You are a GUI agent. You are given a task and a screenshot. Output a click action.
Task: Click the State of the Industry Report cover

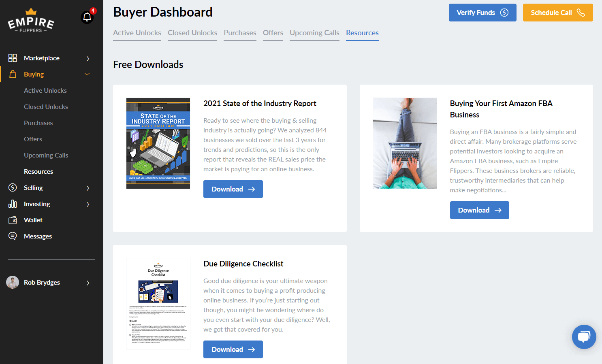tap(158, 143)
